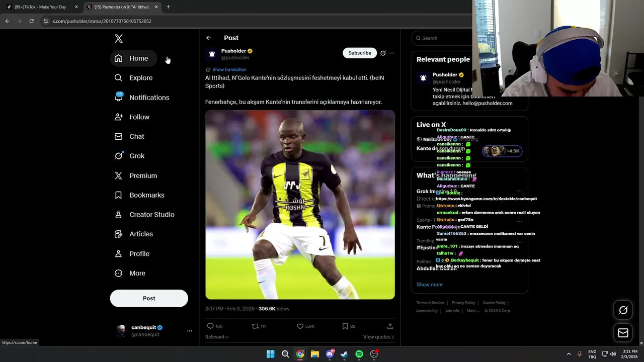
Task: Open the Kante photo in the post
Action: [300, 205]
